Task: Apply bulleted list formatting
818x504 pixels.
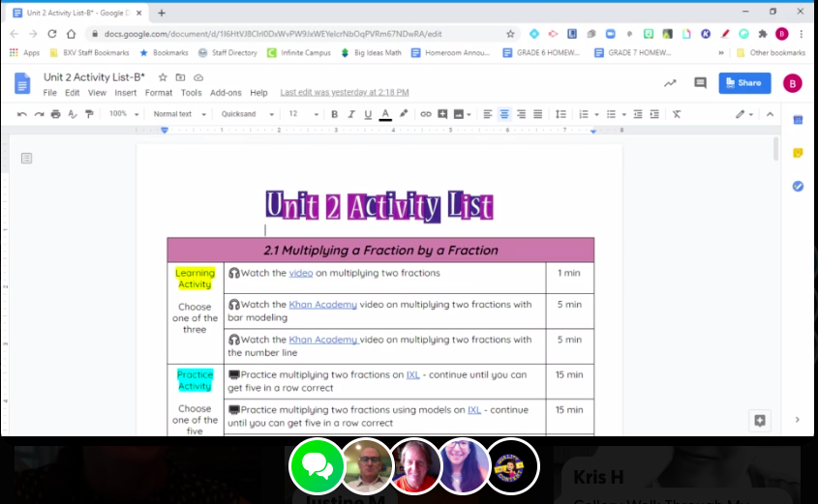Action: coord(611,114)
